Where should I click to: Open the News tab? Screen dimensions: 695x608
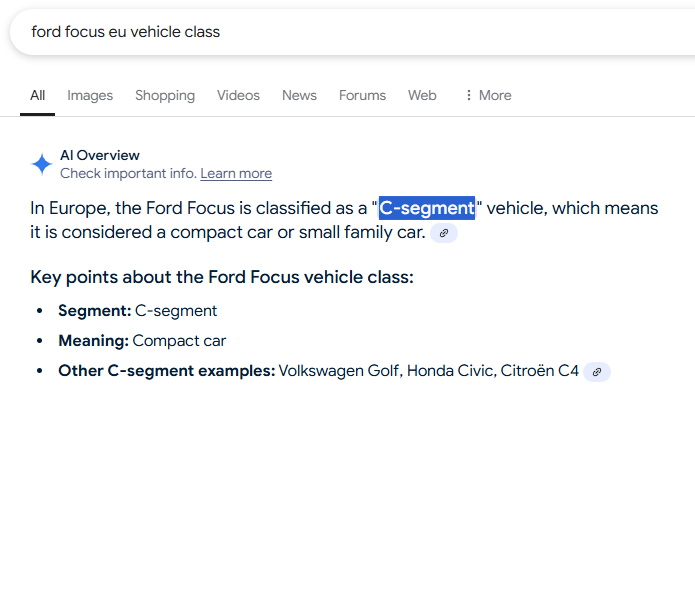299,95
